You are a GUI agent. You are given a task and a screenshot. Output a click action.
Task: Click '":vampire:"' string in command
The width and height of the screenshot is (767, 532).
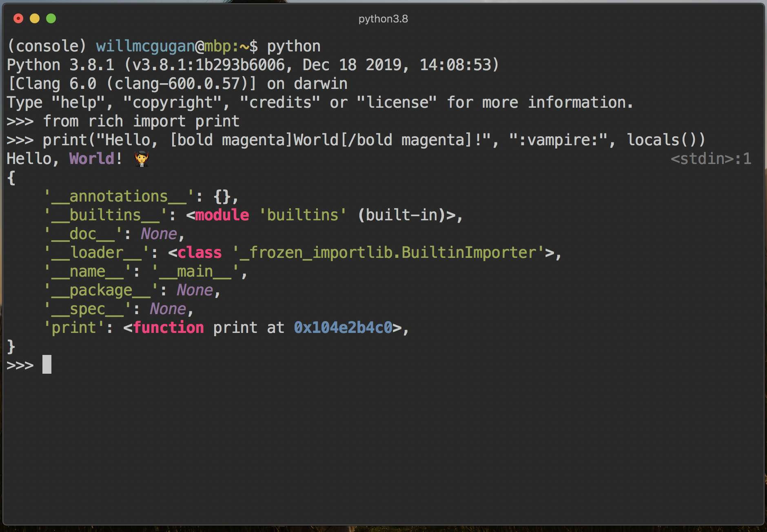click(x=559, y=140)
